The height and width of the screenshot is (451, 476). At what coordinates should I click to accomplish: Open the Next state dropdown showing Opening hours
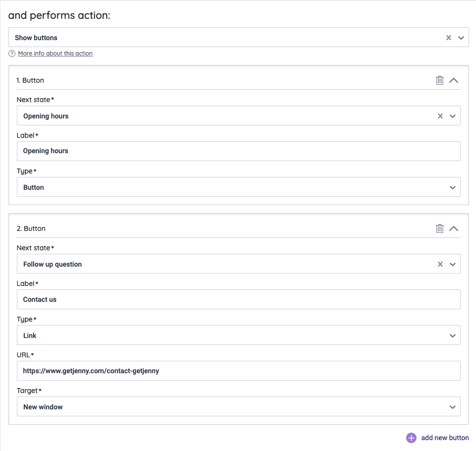pos(452,115)
